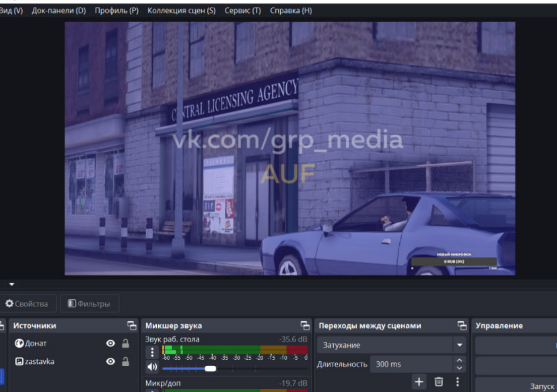Open transition properties three-dot menu
The width and height of the screenshot is (557, 392).
[458, 382]
